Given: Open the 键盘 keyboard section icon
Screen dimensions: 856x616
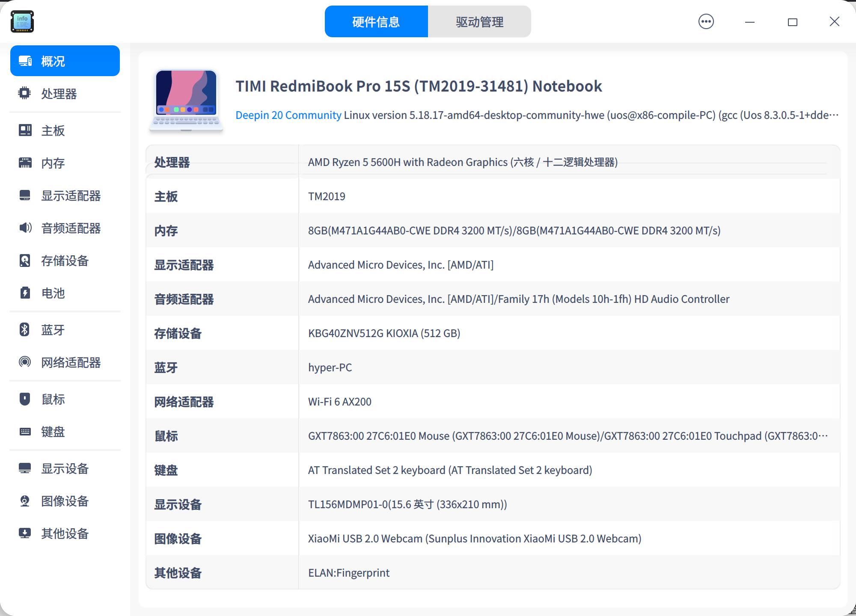Looking at the screenshot, I should point(25,432).
